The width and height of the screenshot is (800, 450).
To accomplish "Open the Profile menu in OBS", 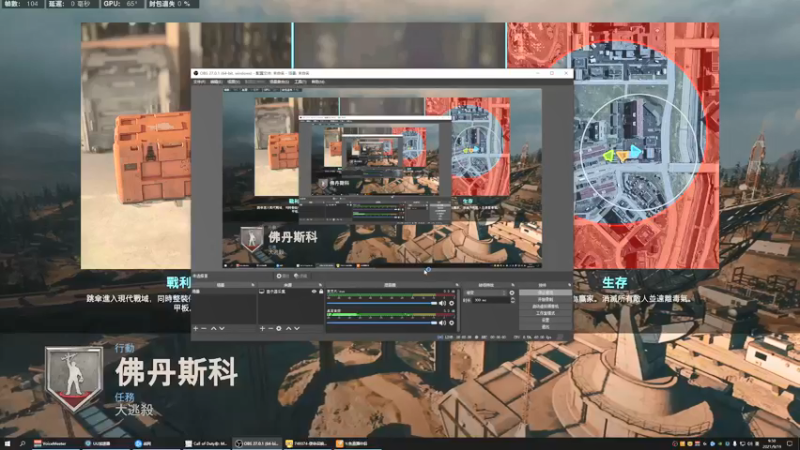I will pos(255,82).
